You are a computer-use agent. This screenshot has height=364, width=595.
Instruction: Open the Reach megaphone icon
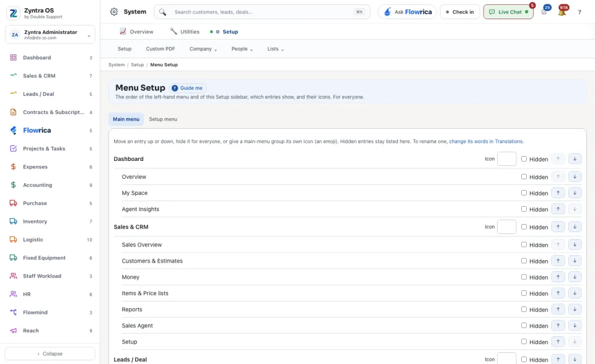click(x=13, y=330)
